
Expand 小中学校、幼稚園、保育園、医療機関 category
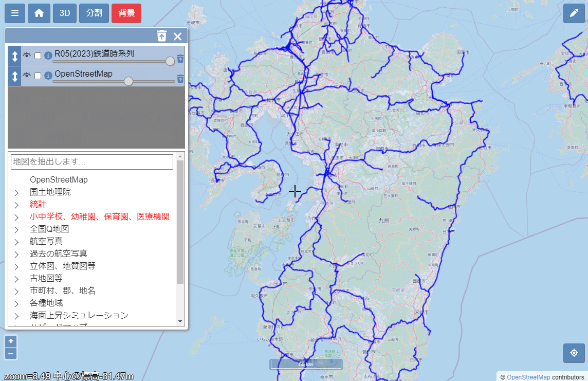point(16,217)
